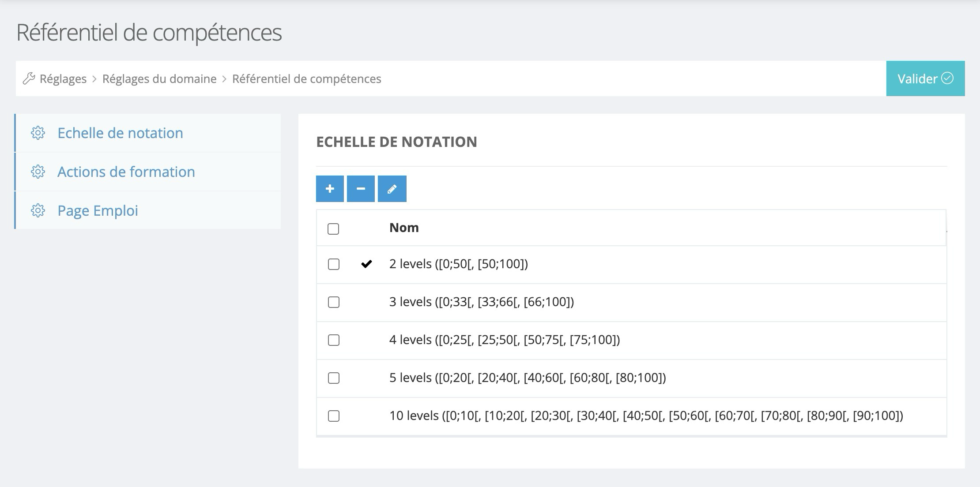Image resolution: width=980 pixels, height=487 pixels.
Task: Open the Actions de formation section
Action: pos(126,172)
